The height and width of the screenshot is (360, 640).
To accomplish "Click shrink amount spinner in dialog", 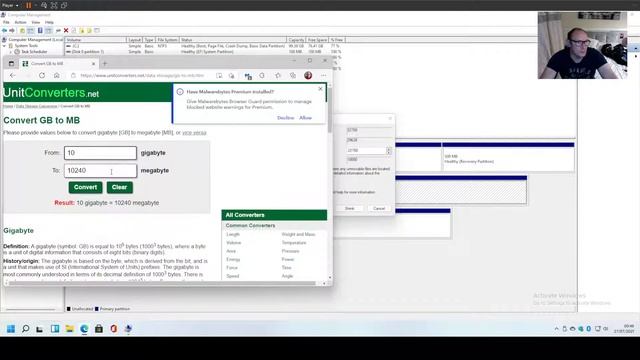I will 389,151.
